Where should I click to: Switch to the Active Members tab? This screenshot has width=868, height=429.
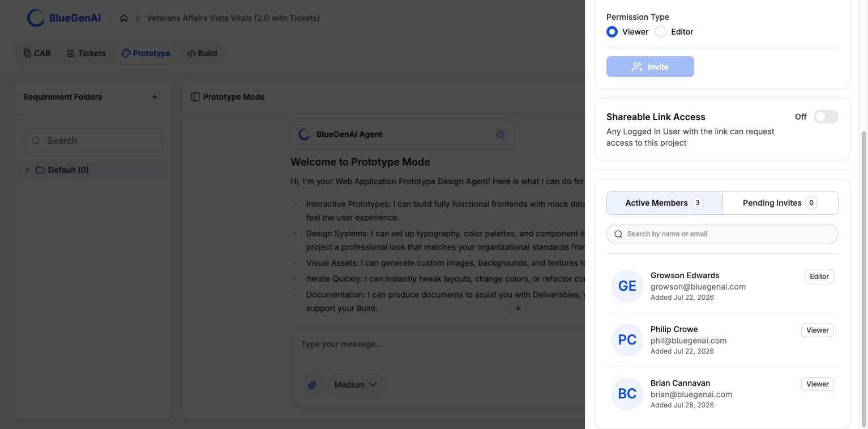665,203
